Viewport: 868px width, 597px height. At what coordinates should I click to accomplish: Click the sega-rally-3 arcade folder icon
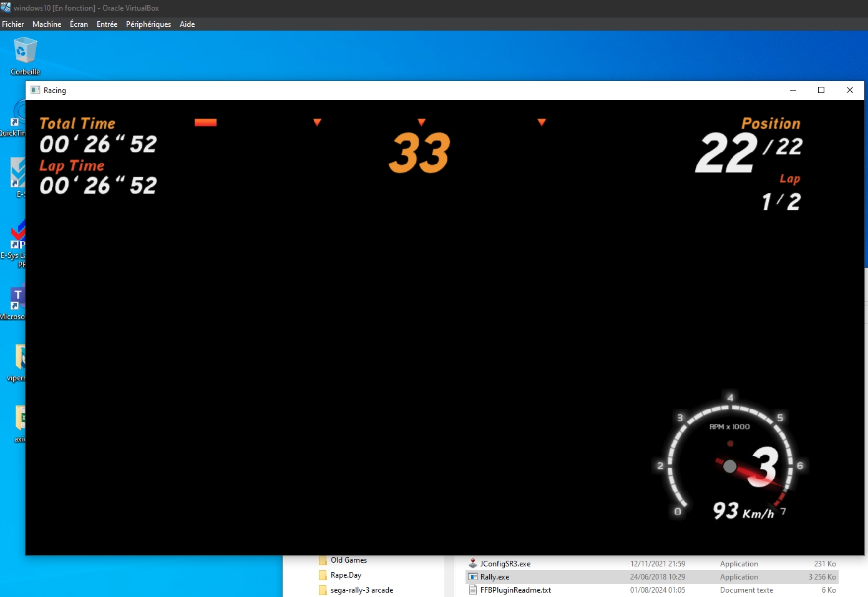tap(323, 590)
